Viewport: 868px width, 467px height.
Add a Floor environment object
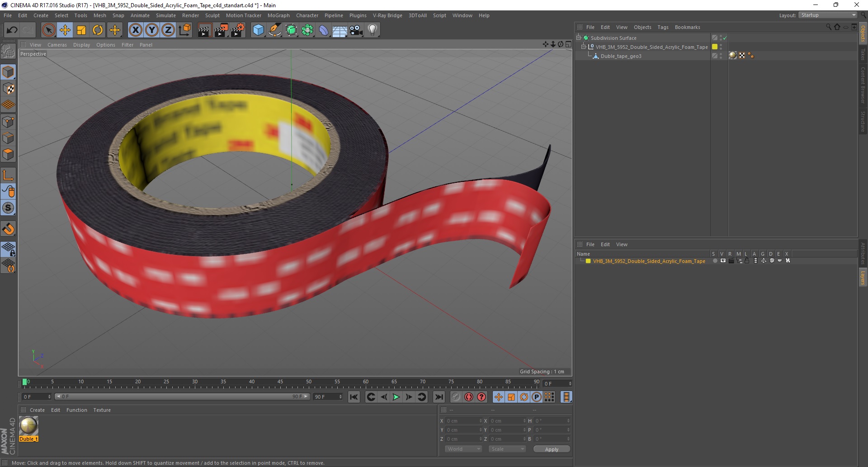tap(340, 30)
